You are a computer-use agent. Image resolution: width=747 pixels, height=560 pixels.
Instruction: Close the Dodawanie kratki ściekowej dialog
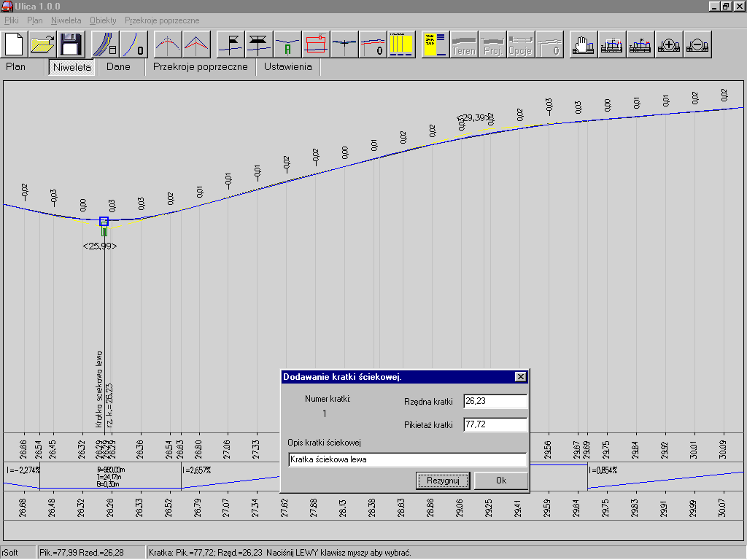tap(519, 377)
